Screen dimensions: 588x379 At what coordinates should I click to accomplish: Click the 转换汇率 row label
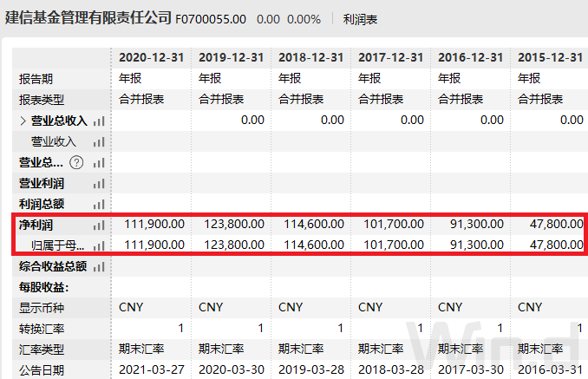42,329
